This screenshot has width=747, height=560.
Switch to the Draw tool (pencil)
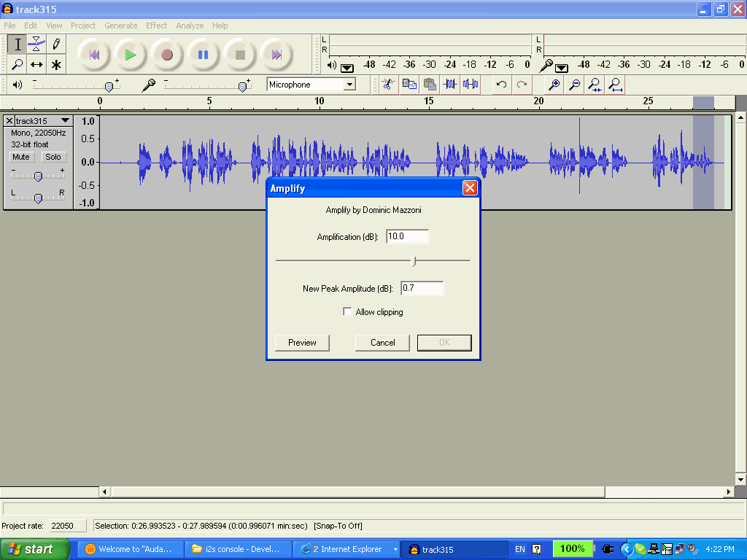[55, 44]
